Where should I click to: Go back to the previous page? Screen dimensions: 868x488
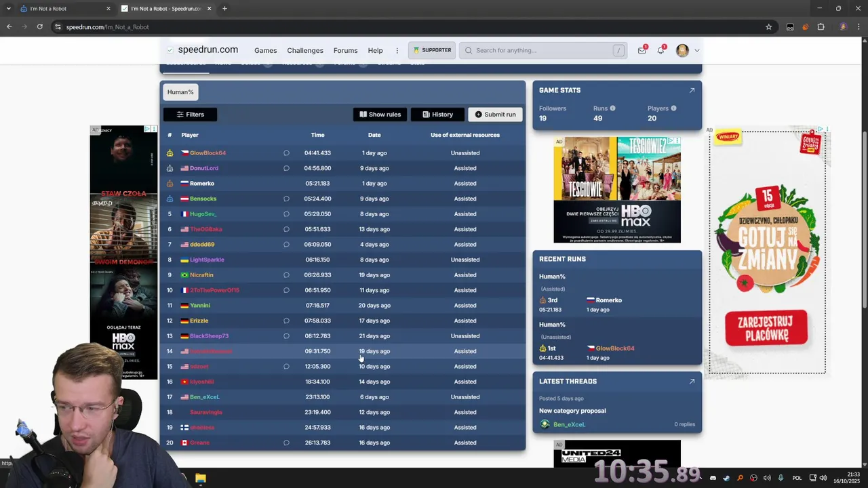coord(9,27)
